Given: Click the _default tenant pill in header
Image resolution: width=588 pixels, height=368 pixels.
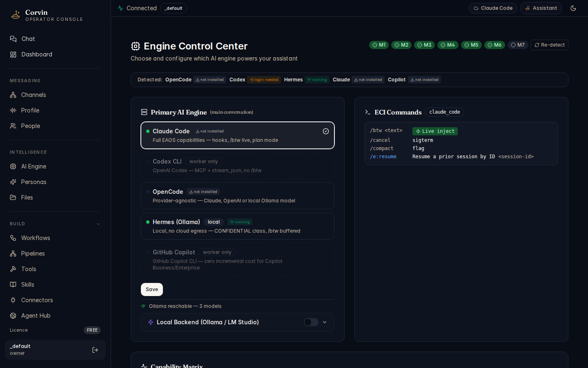Looking at the screenshot, I should point(174,8).
